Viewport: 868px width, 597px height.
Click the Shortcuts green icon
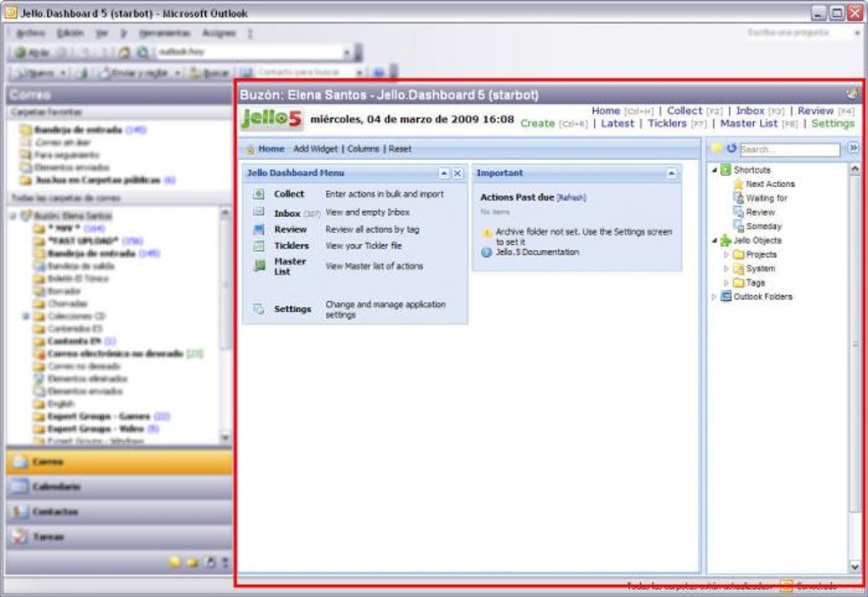click(x=726, y=170)
